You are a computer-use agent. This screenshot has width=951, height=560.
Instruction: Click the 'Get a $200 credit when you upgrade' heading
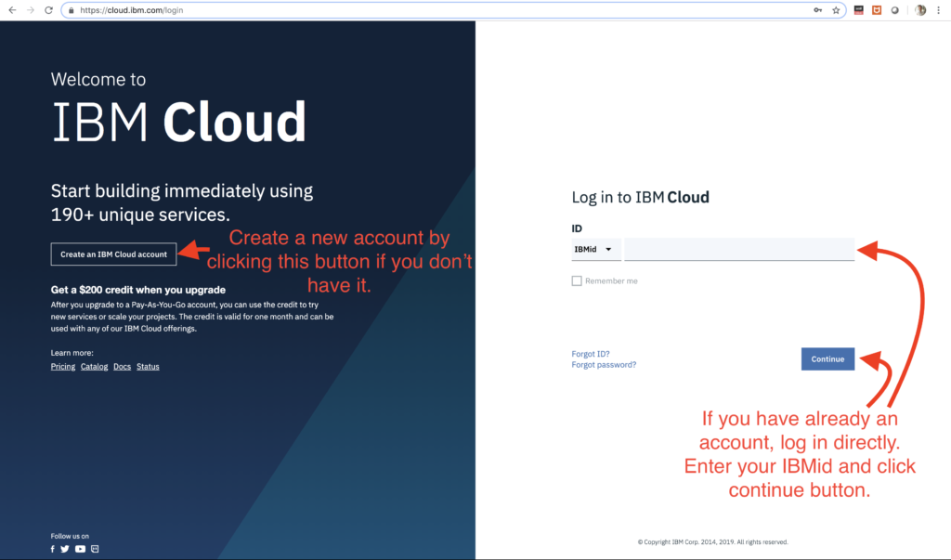click(x=138, y=290)
